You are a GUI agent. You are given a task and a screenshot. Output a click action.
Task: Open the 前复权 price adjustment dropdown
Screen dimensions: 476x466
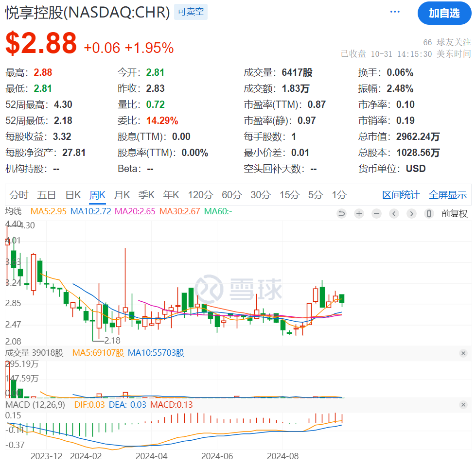[x=454, y=214]
